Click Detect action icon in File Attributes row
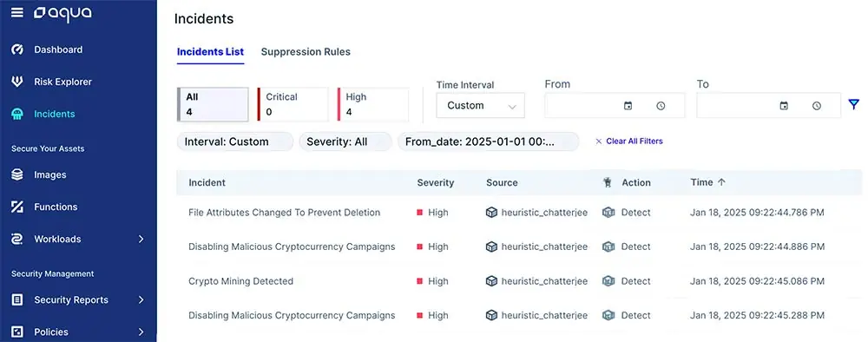Screen dimensions: 868x342 coord(608,213)
